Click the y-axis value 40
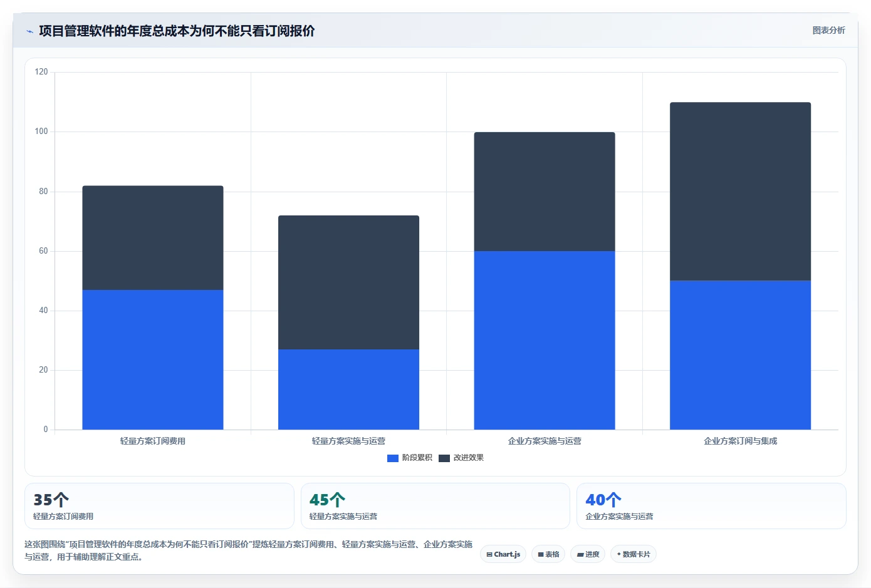Viewport: 871px width, 588px height. [x=43, y=311]
